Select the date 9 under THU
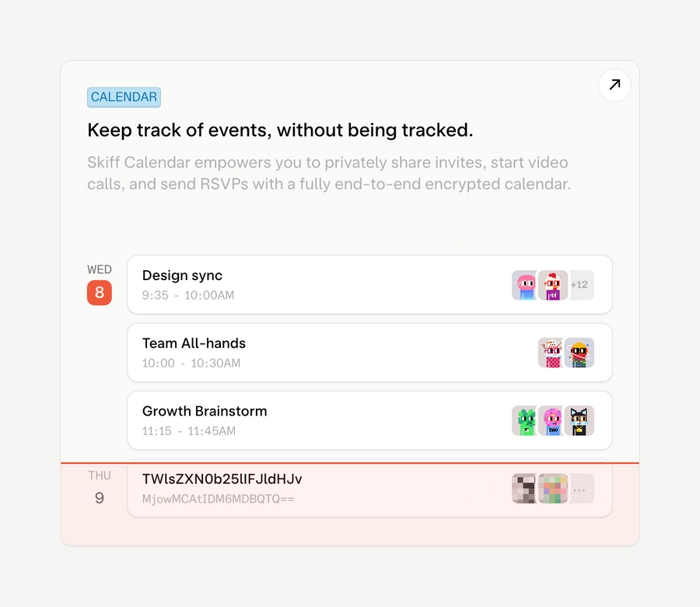 100,498
